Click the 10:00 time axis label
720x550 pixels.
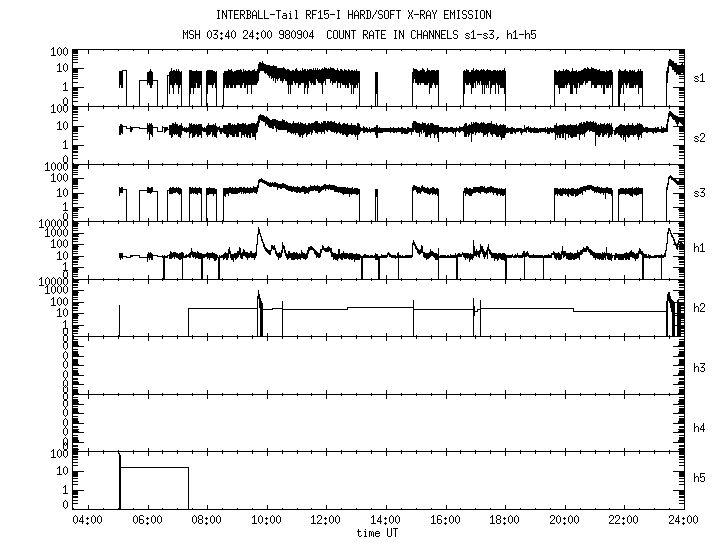coord(266,520)
